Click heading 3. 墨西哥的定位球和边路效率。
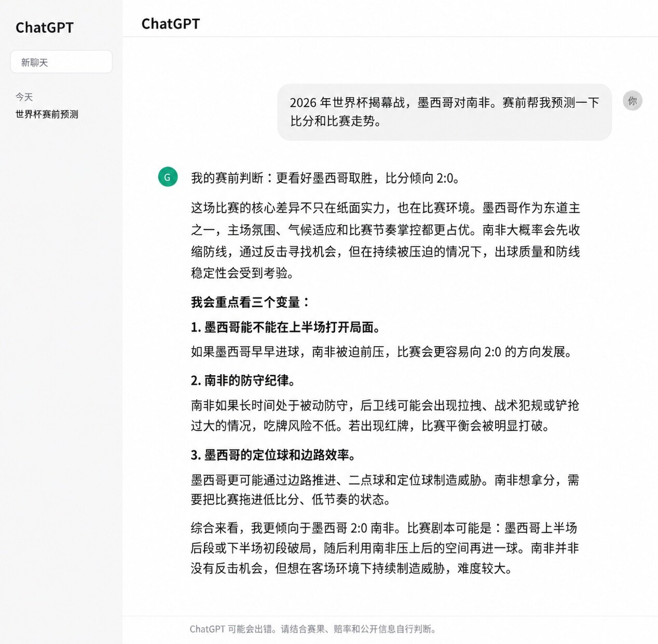 pyautogui.click(x=274, y=455)
